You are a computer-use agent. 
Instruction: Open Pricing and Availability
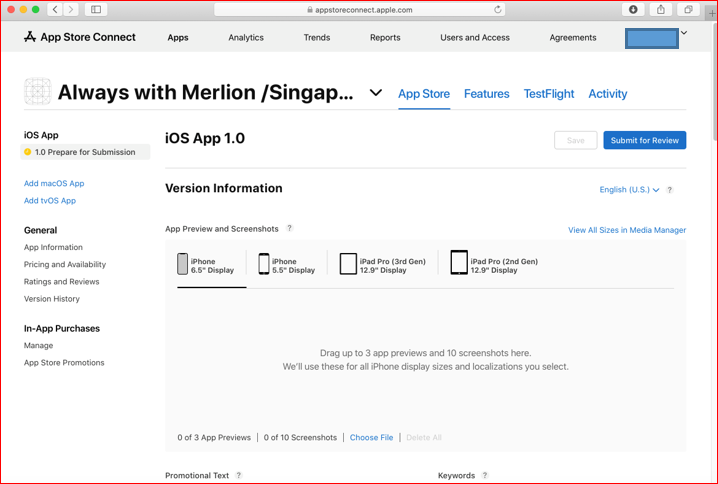click(65, 264)
